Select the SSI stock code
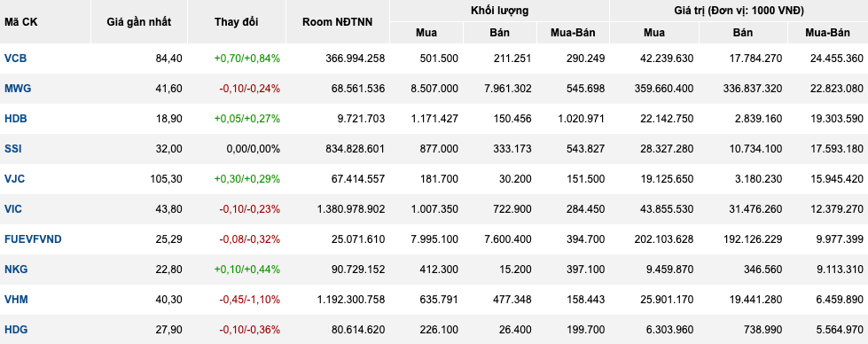This screenshot has width=868, height=344. coord(13,148)
